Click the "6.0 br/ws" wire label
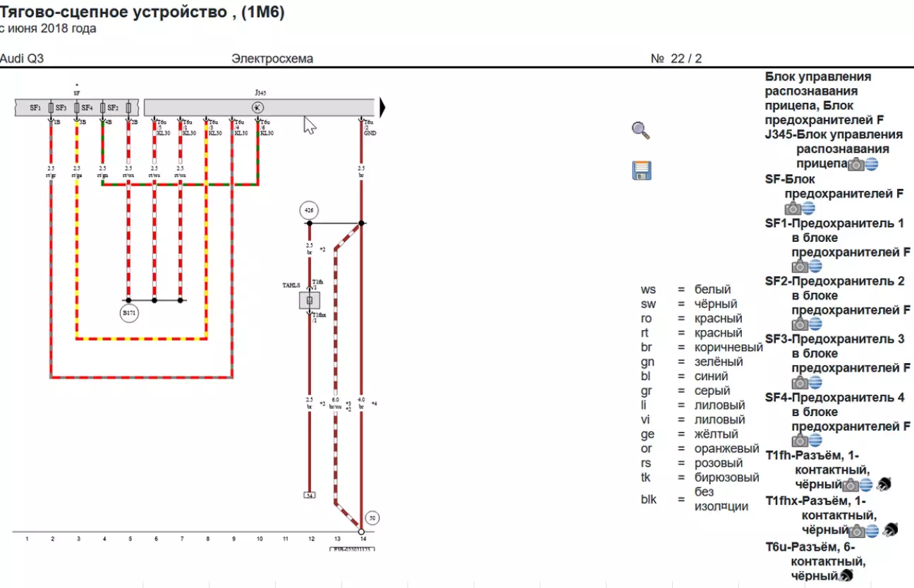The height and width of the screenshot is (588, 914). 335,403
